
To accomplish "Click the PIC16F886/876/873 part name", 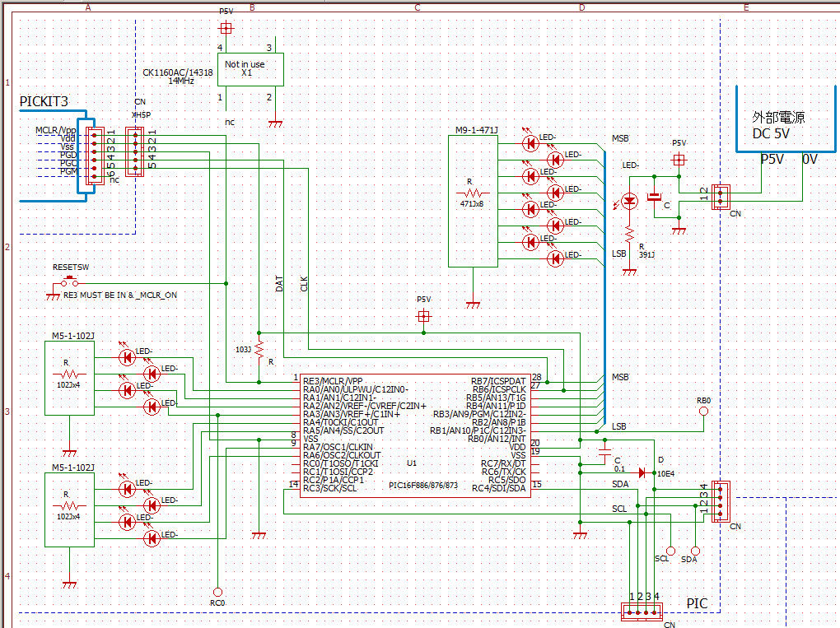I will [423, 485].
